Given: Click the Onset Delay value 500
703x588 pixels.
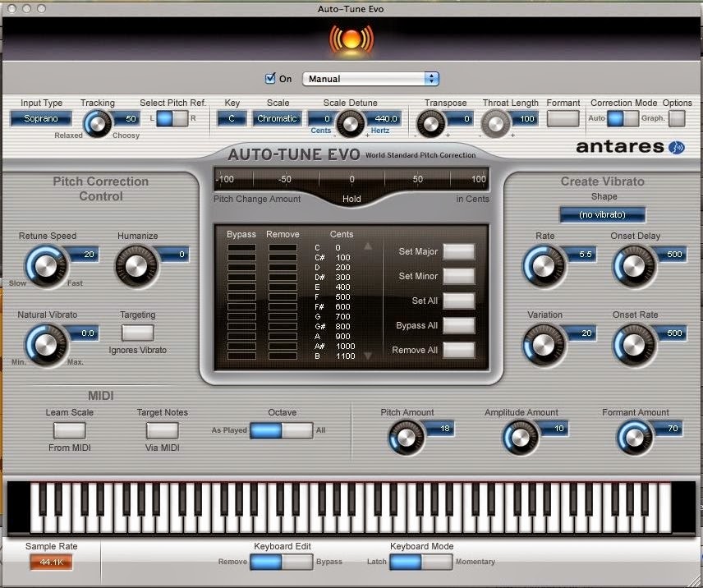Looking at the screenshot, I should tap(672, 254).
